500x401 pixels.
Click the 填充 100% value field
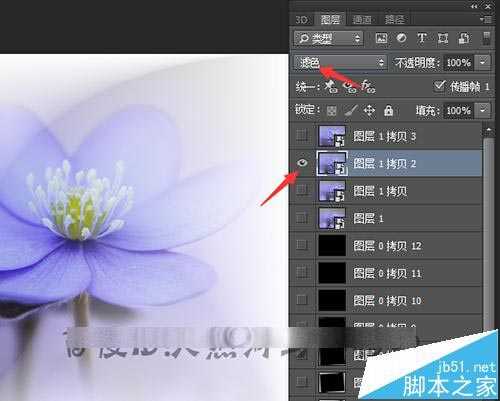tap(459, 110)
